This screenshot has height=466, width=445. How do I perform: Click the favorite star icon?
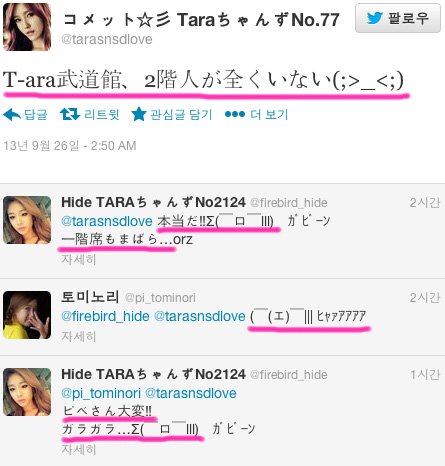click(x=139, y=114)
